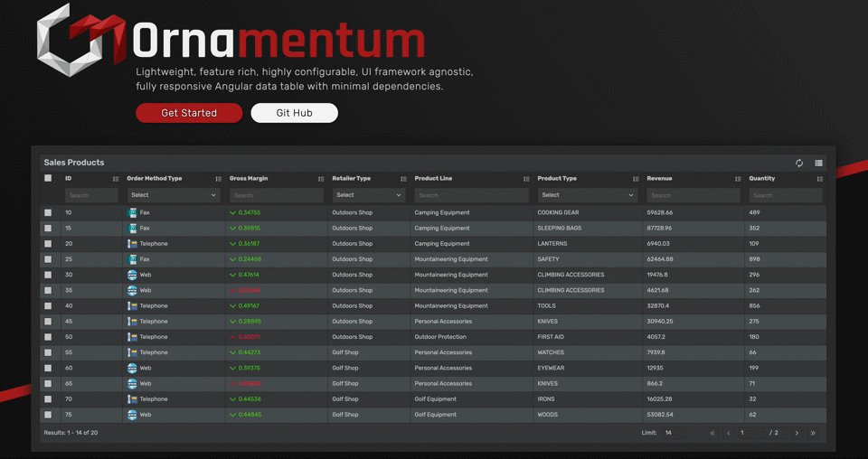Click the Telephone icon in row 40
Viewport: 868px width, 459px height.
click(x=132, y=305)
